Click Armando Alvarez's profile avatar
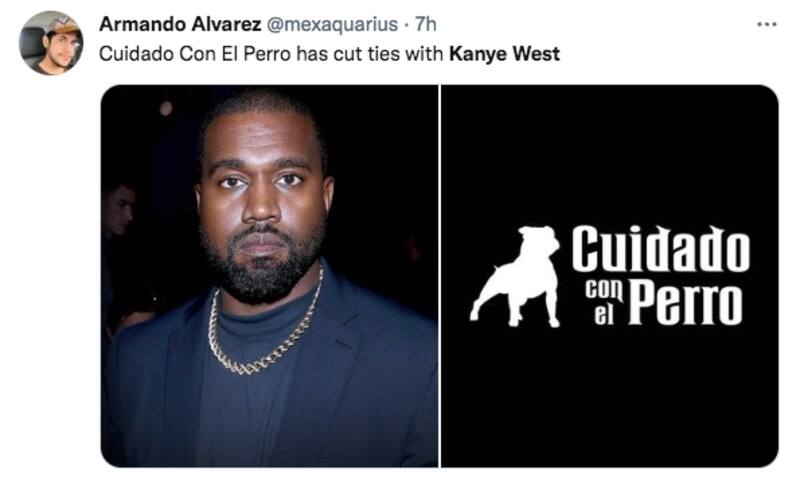Image resolution: width=800 pixels, height=481 pixels. click(x=51, y=43)
